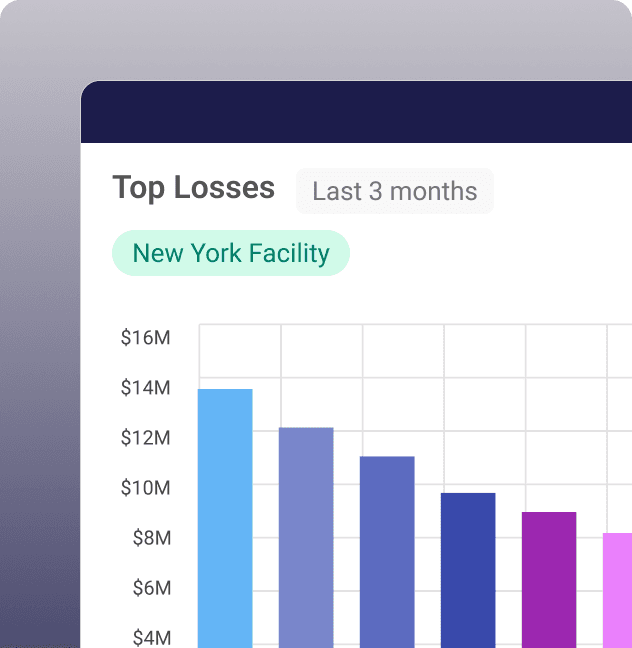Click the dark navy blue bar
Viewport: 632px width, 648px height.
[x=468, y=569]
